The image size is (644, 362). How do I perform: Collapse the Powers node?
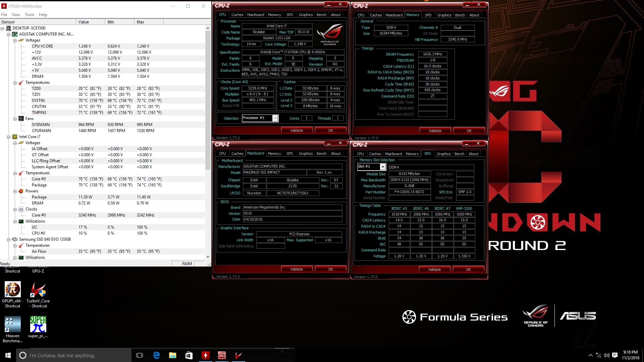15,191
